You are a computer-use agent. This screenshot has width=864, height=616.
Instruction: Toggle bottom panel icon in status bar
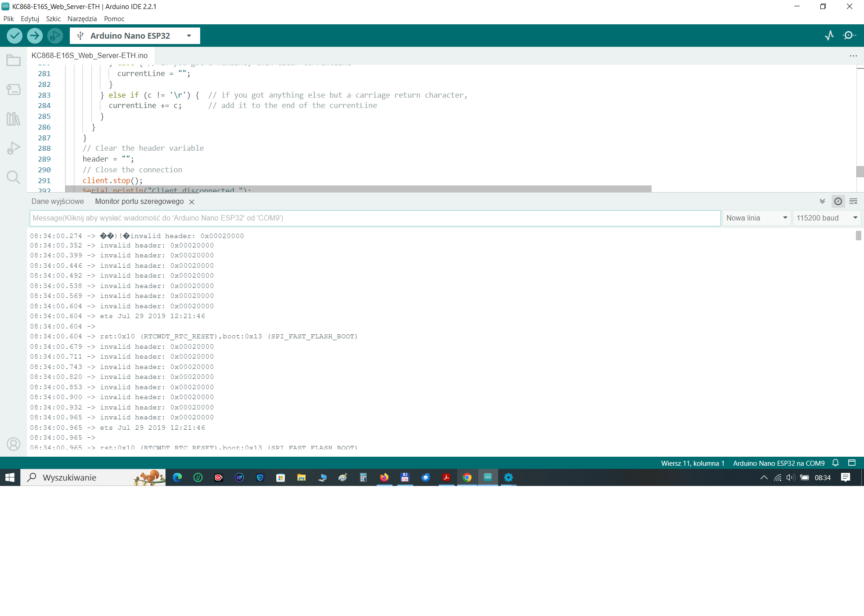852,463
